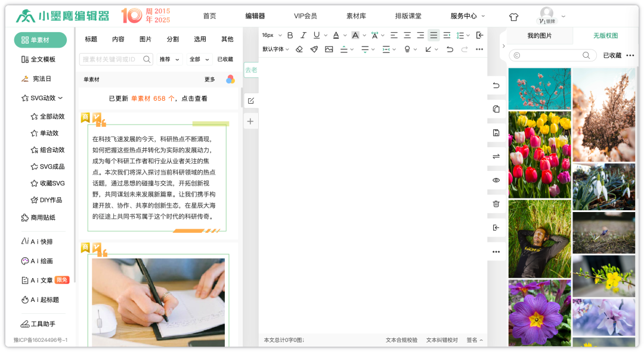Viewport: 644px width, 352px height.
Task: Click the italic formatting icon
Action: coord(304,35)
